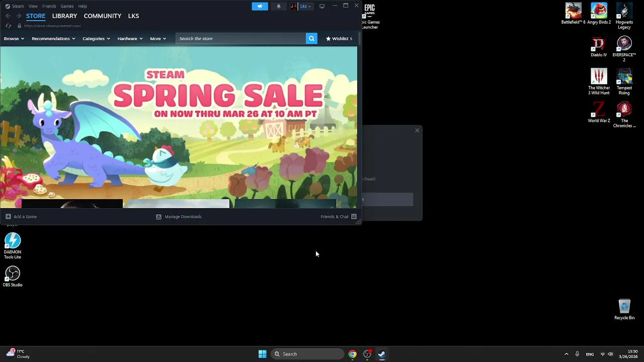Expand the Browse dropdown
The image size is (644, 362).
[x=14, y=39]
